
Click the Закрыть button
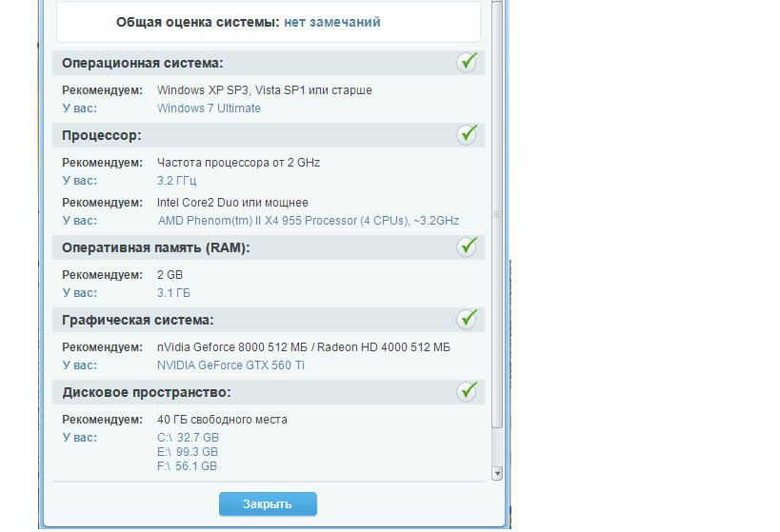[x=268, y=503]
